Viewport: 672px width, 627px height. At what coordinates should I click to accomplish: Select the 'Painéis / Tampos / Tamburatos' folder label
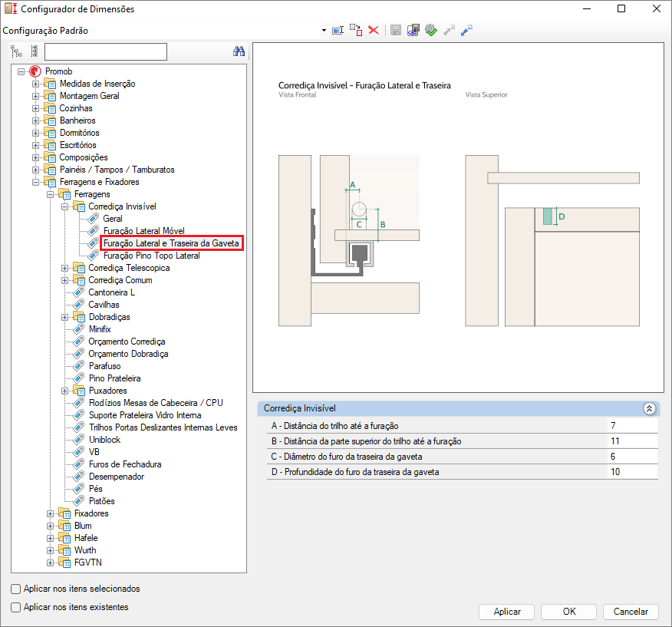117,170
